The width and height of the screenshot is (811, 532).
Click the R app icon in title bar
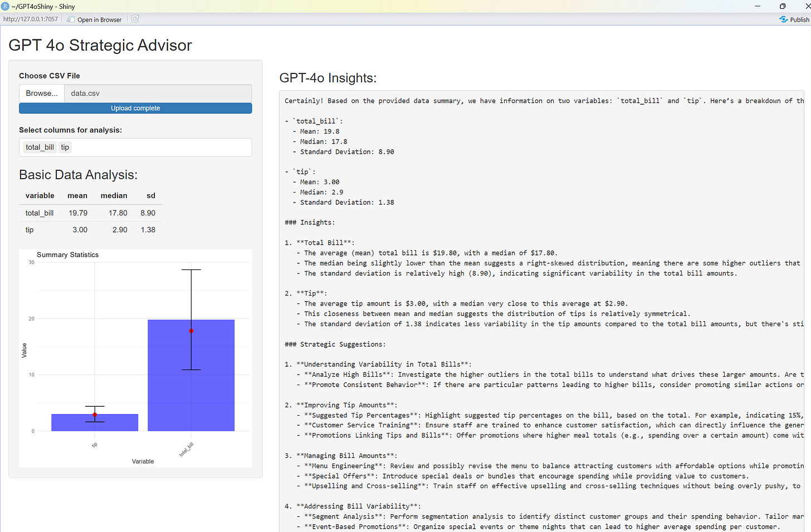pos(5,6)
